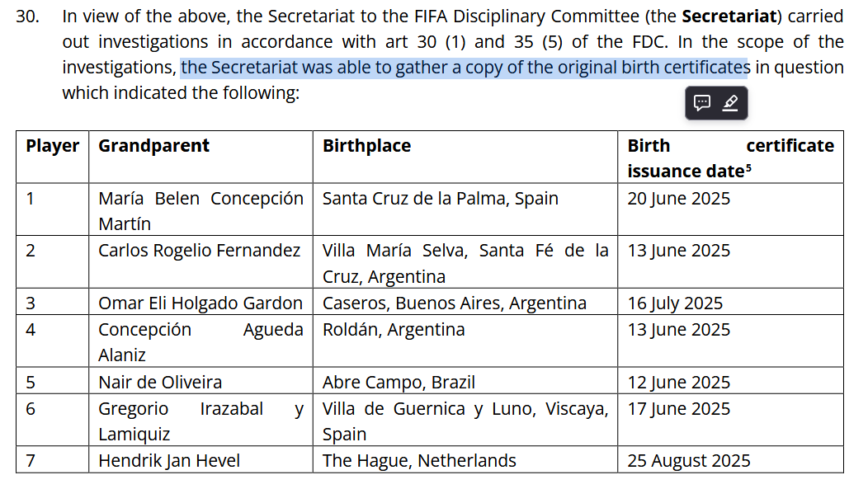Click the date 16 July 2025
Image resolution: width=868 pixels, height=489 pixels.
pos(675,303)
